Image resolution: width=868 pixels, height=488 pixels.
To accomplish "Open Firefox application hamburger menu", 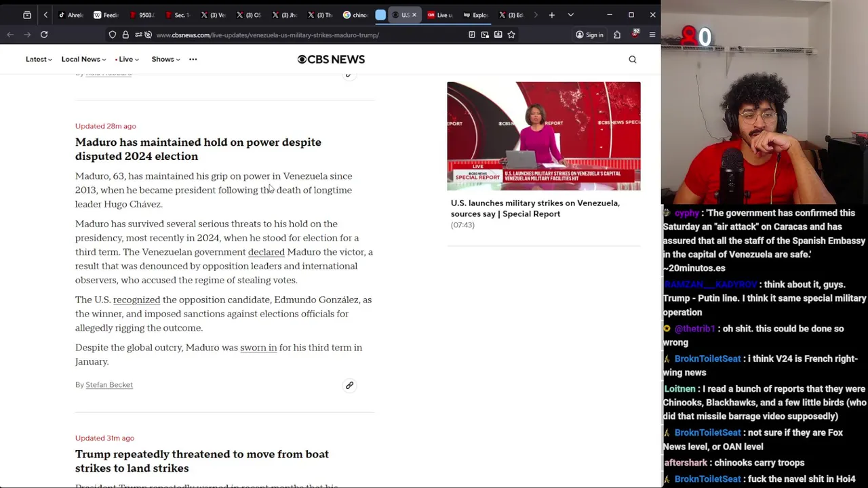I will click(652, 35).
